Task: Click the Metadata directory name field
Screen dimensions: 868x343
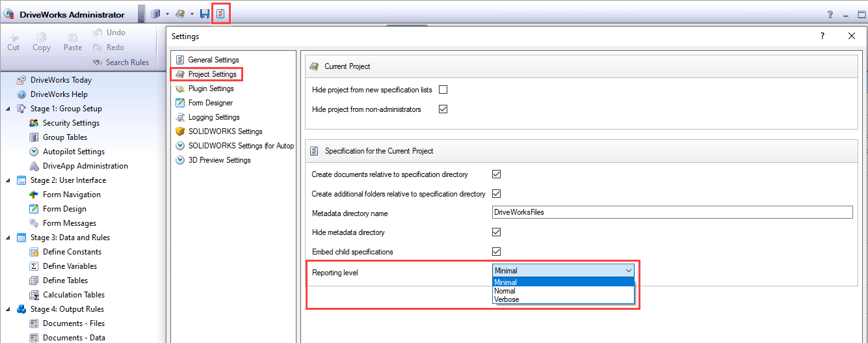Action: pyautogui.click(x=672, y=212)
